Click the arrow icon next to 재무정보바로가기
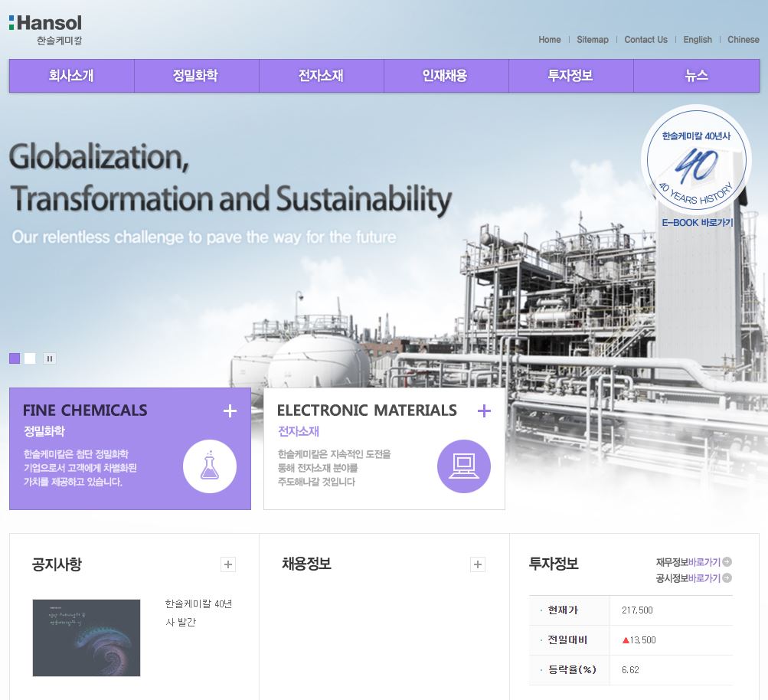768x700 pixels. point(727,562)
